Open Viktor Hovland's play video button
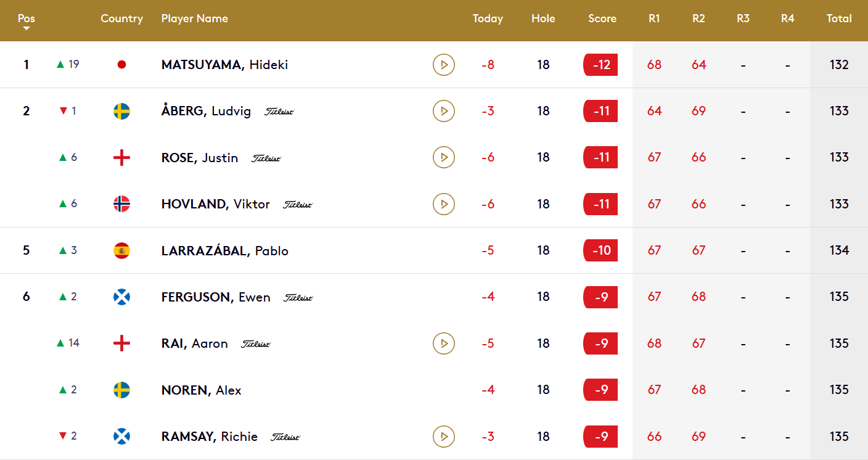 tap(443, 203)
